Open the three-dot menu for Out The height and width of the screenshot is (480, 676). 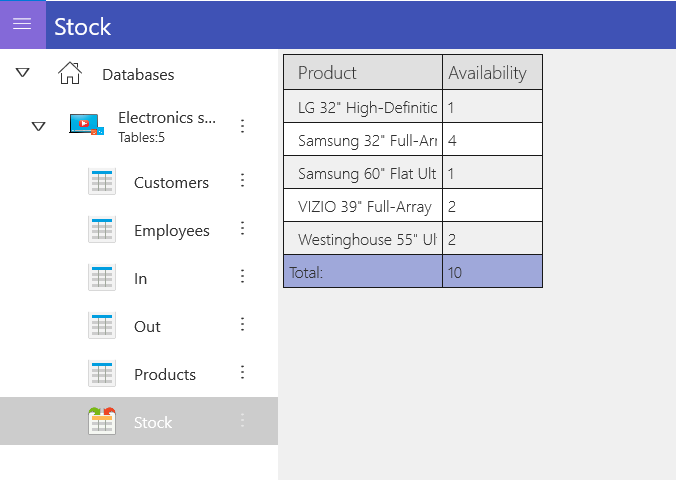coord(243,324)
